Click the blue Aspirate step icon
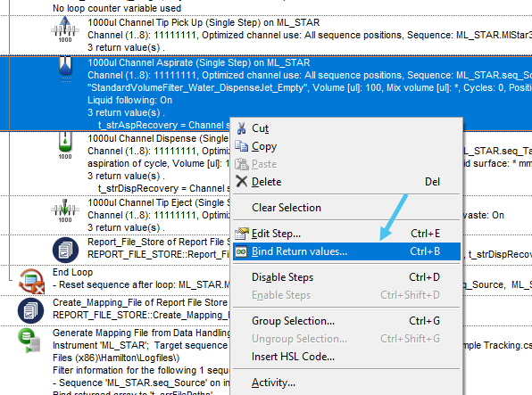Viewport: 532px width, 395px height. pos(65,70)
